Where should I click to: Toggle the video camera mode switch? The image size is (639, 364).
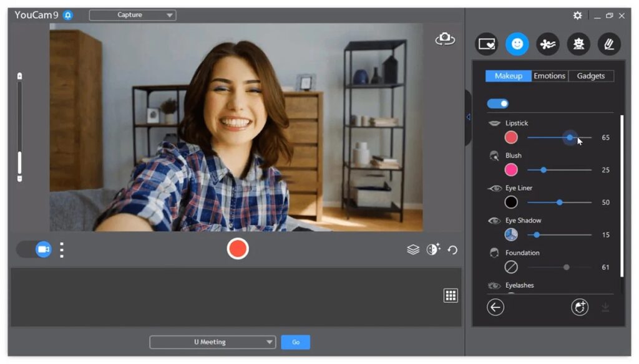click(34, 249)
